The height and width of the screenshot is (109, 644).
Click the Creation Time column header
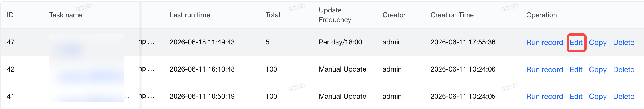pyautogui.click(x=452, y=15)
